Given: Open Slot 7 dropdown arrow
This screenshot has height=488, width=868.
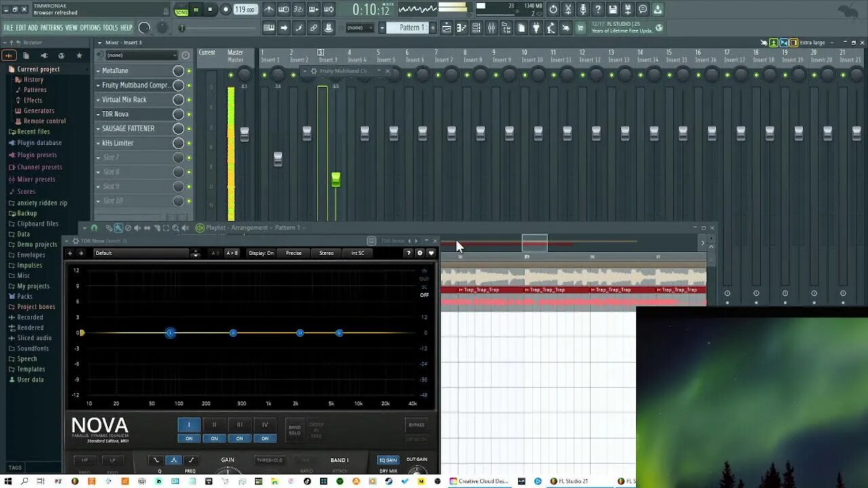Looking at the screenshot, I should (98, 157).
